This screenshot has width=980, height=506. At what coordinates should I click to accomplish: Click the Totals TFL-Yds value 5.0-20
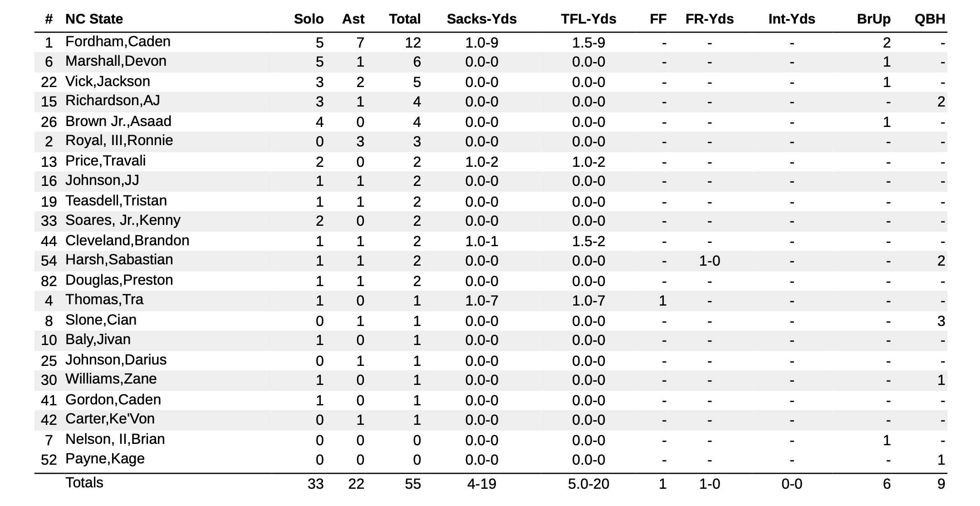[588, 484]
